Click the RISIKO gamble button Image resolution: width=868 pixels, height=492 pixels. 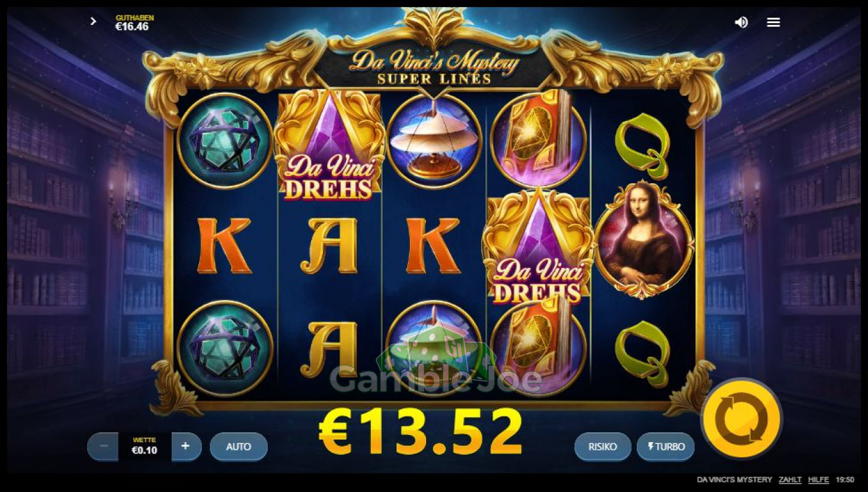603,447
